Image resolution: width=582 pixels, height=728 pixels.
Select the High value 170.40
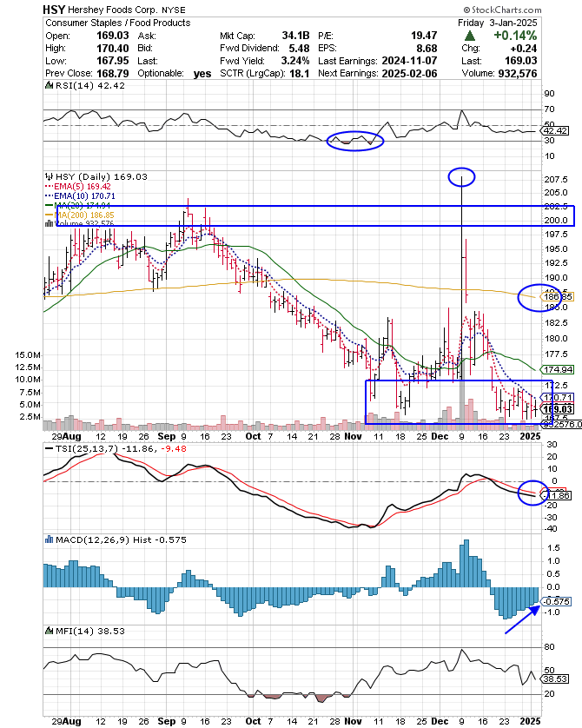click(x=112, y=49)
